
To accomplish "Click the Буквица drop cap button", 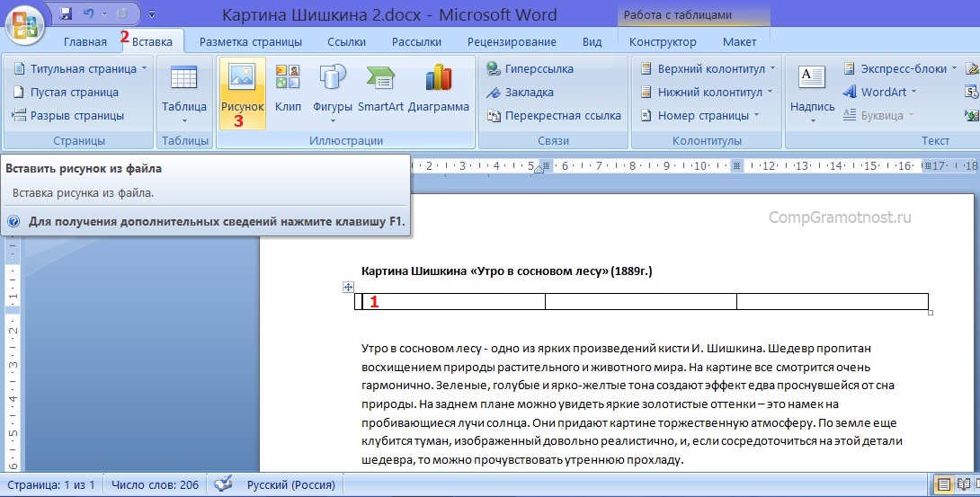I will click(x=878, y=116).
